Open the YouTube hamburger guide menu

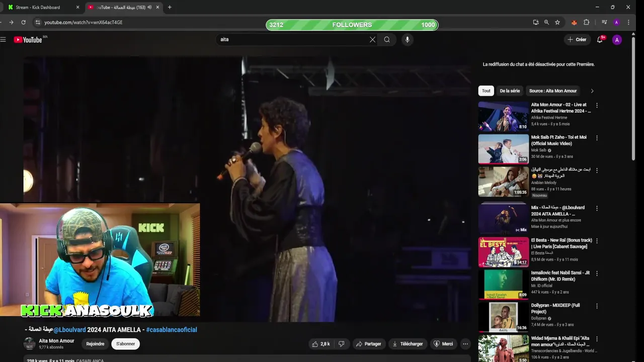3,40
